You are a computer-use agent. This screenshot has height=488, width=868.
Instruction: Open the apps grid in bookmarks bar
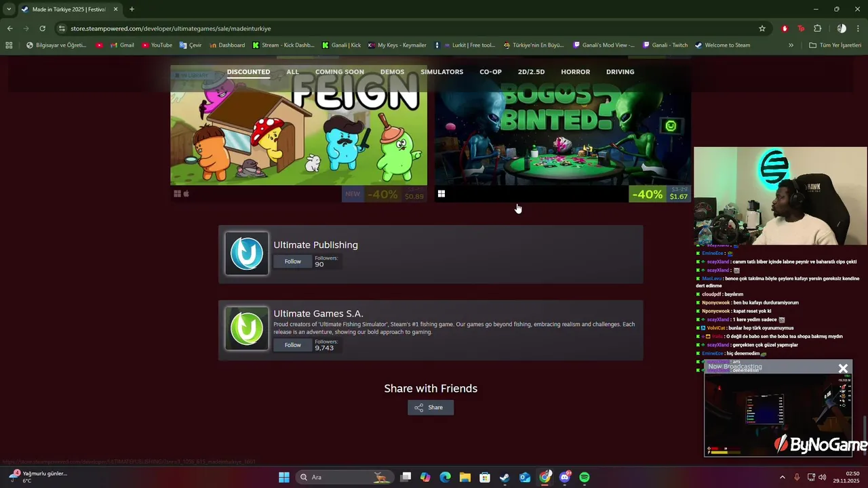click(9, 45)
